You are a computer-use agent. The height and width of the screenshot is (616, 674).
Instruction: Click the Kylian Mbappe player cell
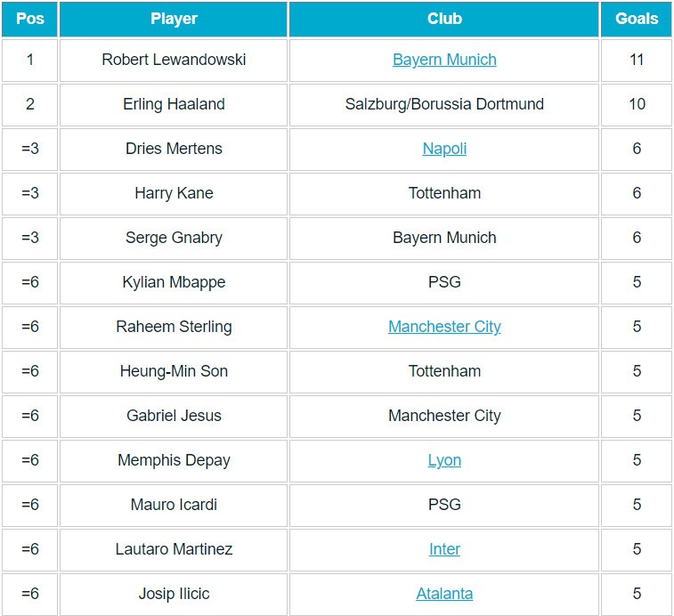pyautogui.click(x=174, y=282)
